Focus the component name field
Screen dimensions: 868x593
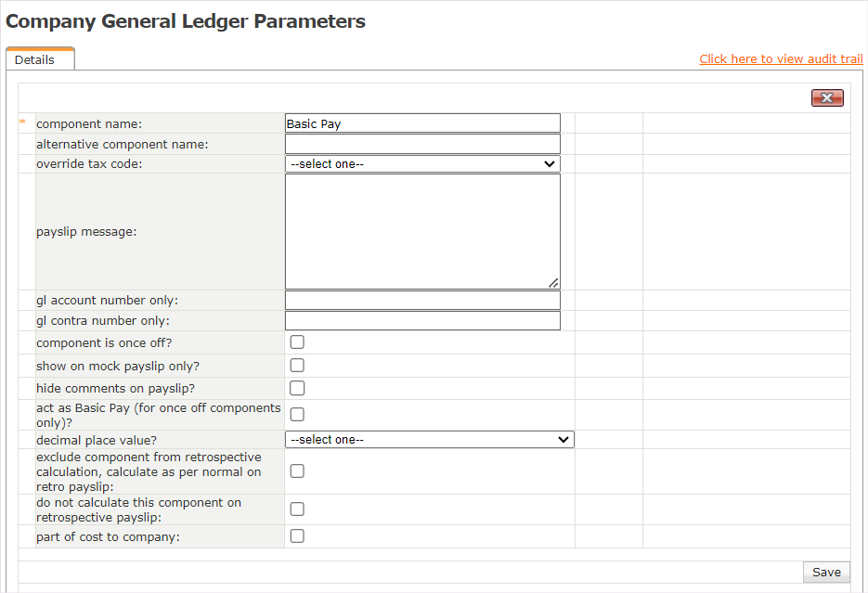[x=422, y=123]
